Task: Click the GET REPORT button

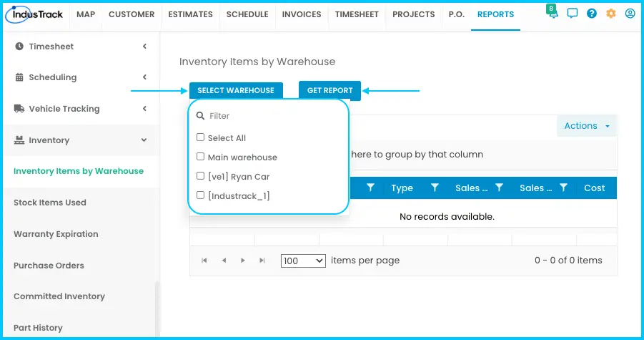Action: point(330,90)
